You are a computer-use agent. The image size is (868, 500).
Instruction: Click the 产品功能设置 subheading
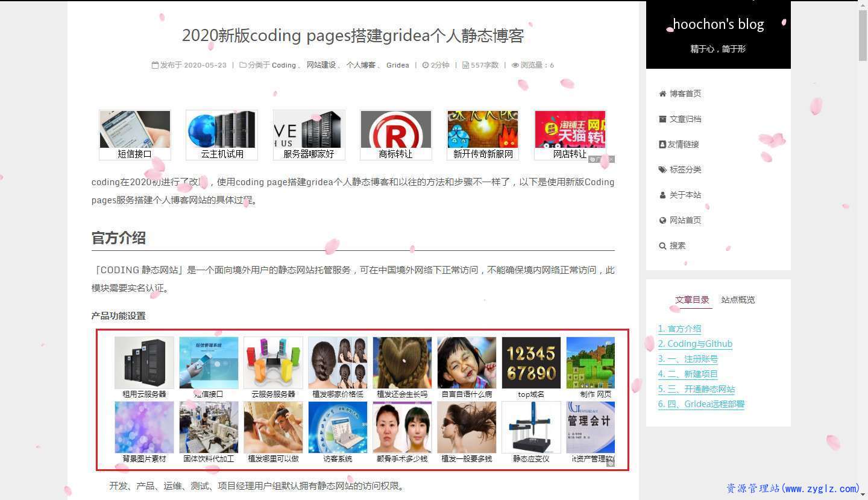click(x=119, y=316)
